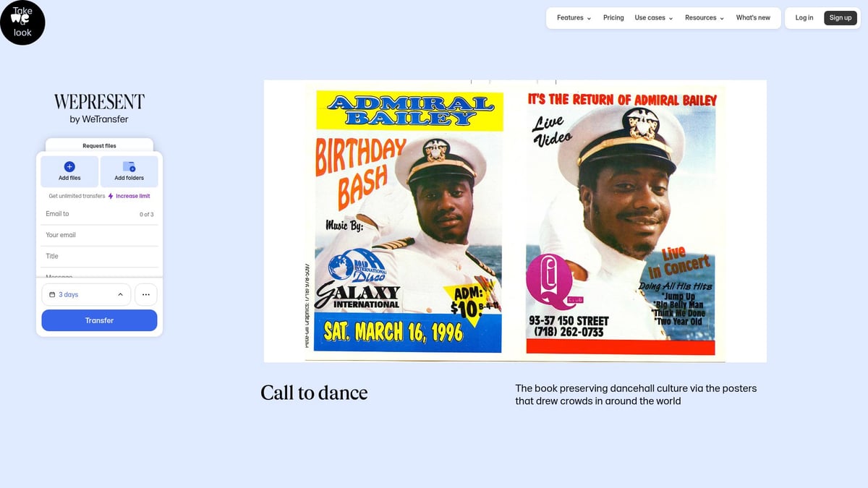Click into the Title field
The width and height of the screenshot is (868, 488).
[99, 256]
